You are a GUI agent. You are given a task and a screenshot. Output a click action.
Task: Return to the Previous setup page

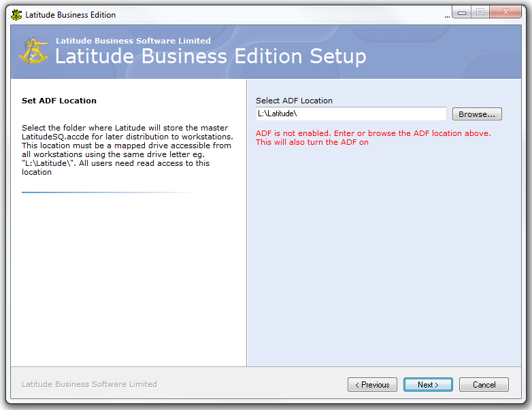tap(372, 385)
